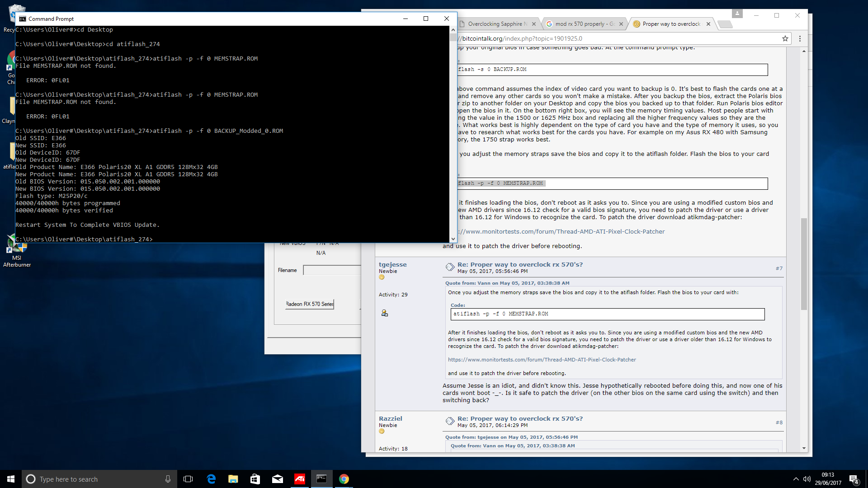Open Task View from taskbar

click(x=188, y=479)
